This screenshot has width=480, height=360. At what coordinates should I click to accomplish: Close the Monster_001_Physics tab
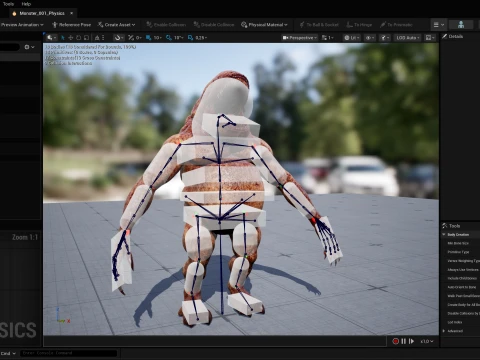(71, 13)
